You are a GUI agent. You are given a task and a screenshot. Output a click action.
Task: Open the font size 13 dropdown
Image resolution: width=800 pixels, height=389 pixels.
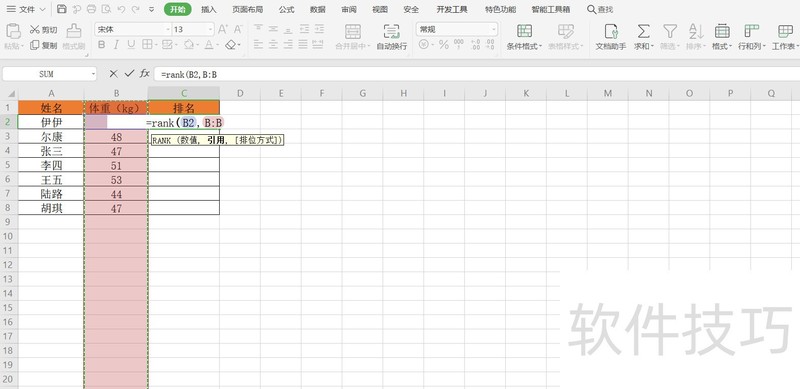[x=210, y=30]
